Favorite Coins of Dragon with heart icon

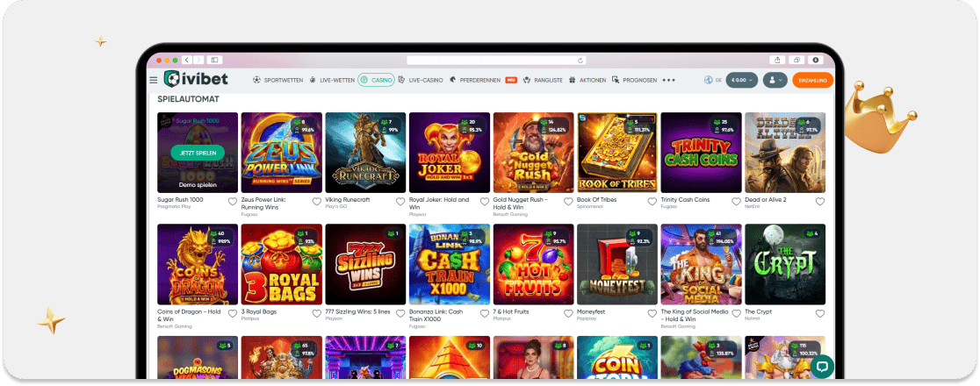pos(233,313)
